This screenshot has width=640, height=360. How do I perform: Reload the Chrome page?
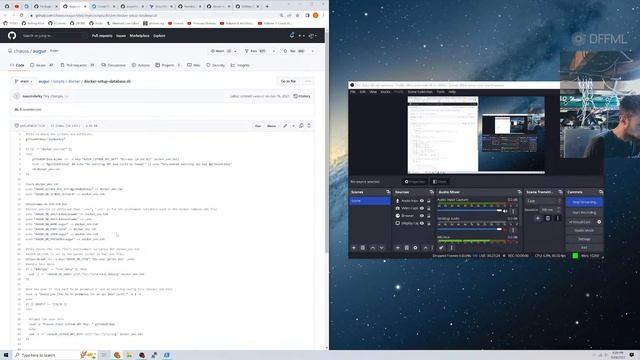(x=22, y=16)
